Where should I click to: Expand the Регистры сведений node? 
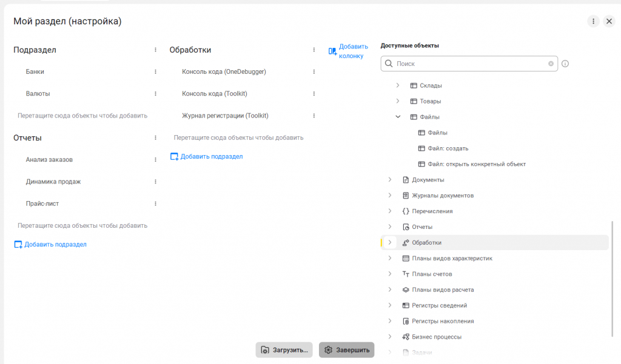point(390,305)
